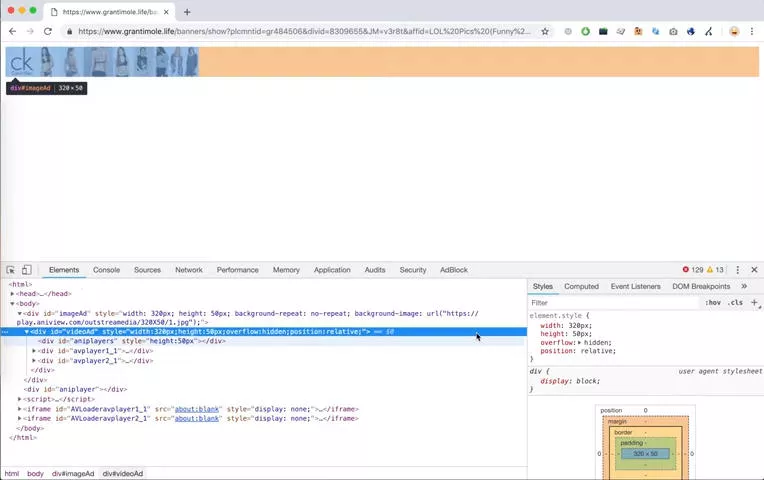Click the position: relative style value
This screenshot has height=480, width=764.
click(x=596, y=351)
